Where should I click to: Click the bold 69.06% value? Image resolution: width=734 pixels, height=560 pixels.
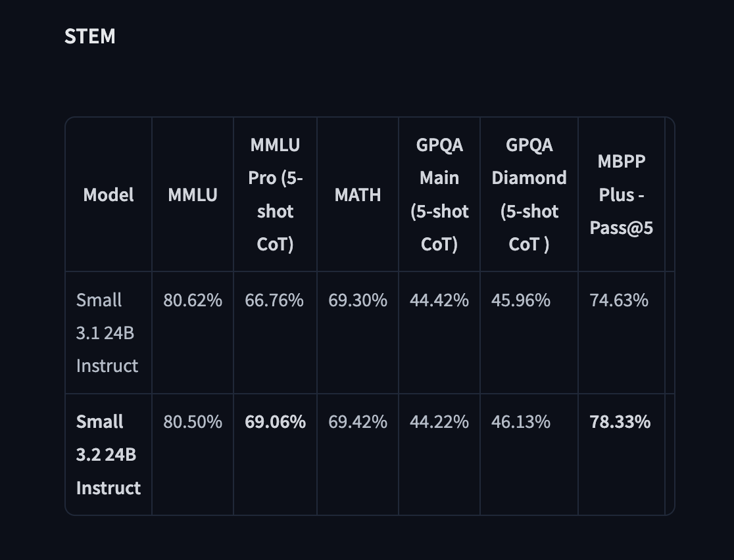pyautogui.click(x=275, y=421)
